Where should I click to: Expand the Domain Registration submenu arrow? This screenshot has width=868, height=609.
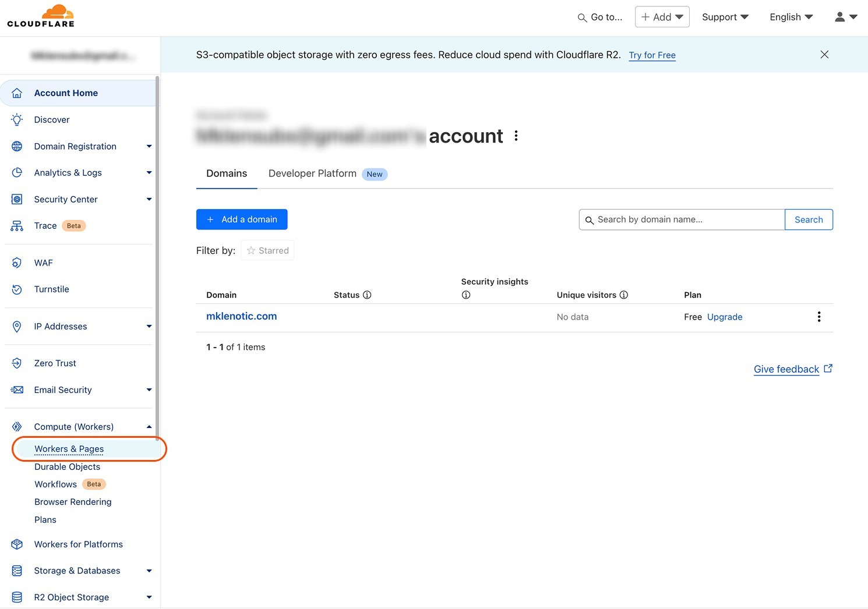click(x=149, y=146)
